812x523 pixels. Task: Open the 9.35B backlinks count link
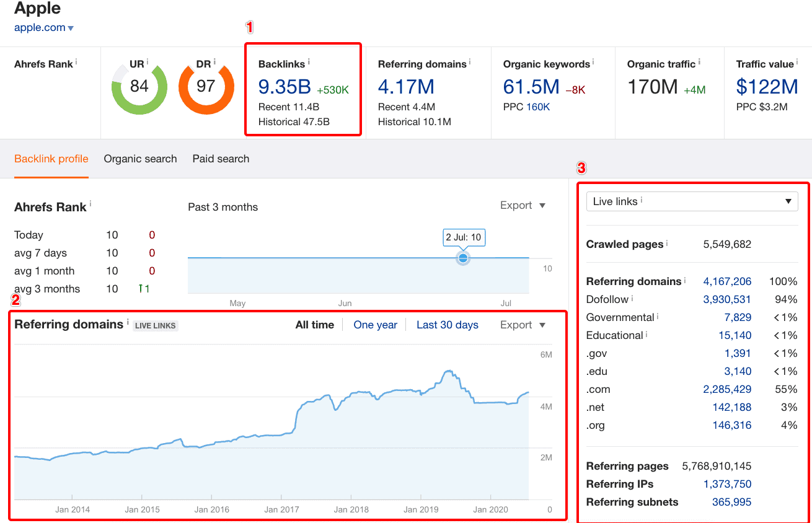point(285,87)
